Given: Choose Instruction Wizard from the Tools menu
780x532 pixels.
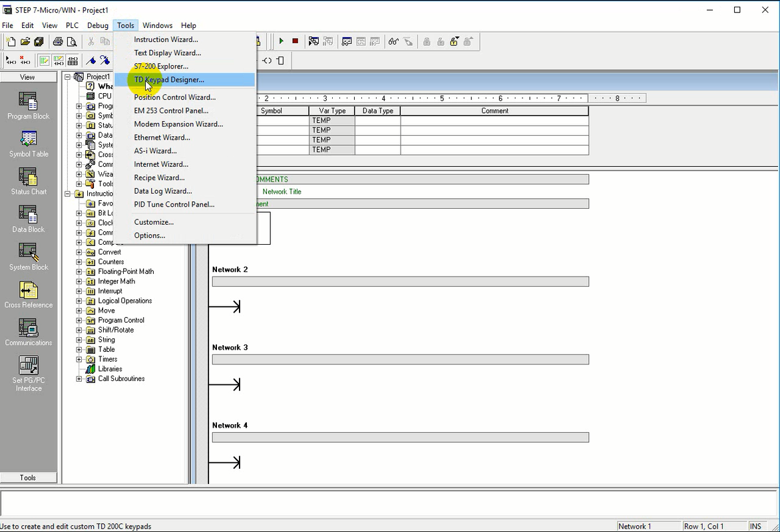Looking at the screenshot, I should 184,39.
